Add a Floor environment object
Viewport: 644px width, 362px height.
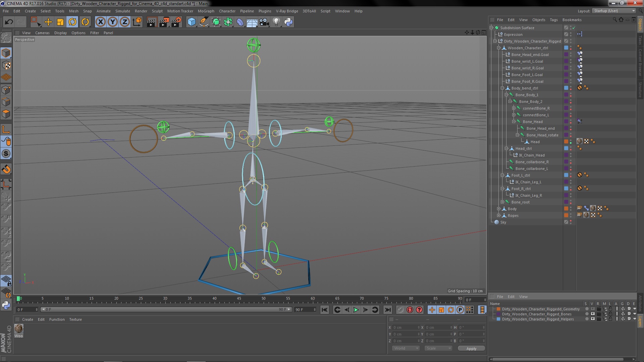click(252, 22)
